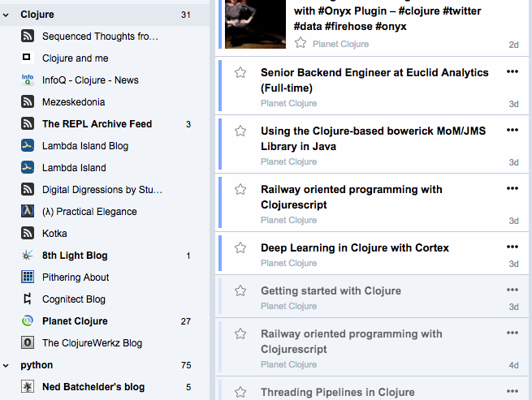Collapse the Clojure folder

point(7,15)
